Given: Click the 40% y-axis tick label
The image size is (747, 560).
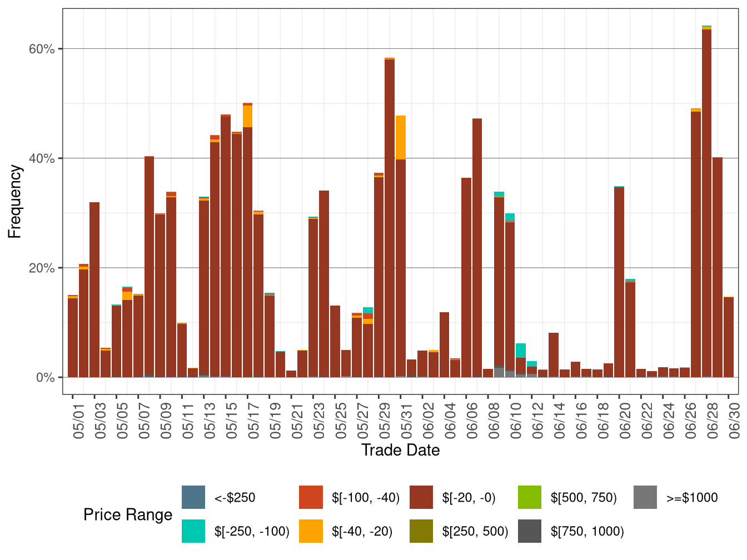Looking at the screenshot, I should (x=42, y=158).
